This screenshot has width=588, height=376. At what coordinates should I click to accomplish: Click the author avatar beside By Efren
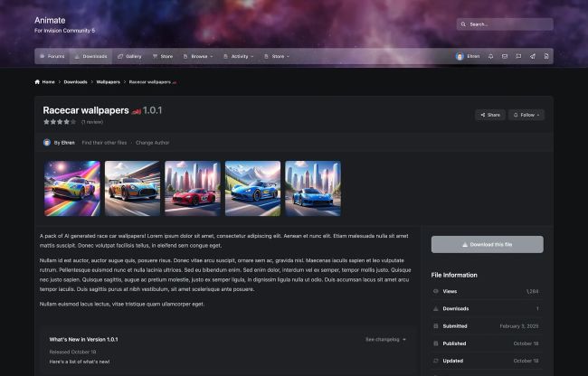coord(47,142)
